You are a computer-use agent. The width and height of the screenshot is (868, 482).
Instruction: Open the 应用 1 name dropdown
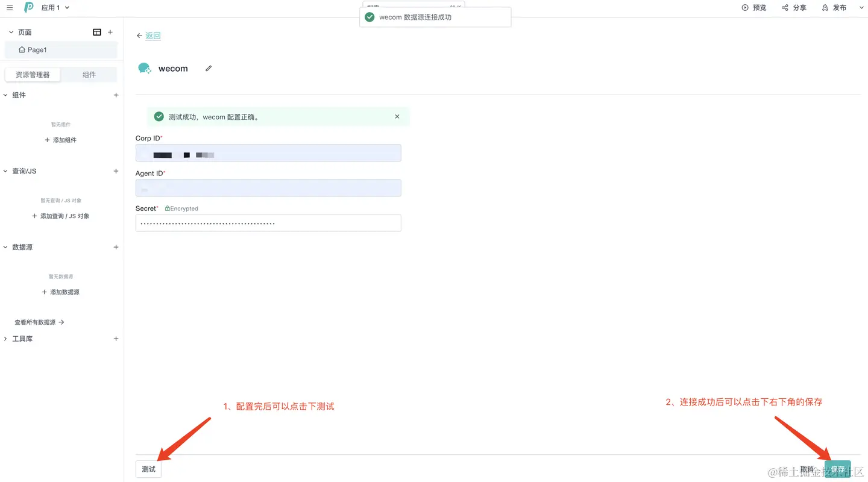tap(55, 8)
